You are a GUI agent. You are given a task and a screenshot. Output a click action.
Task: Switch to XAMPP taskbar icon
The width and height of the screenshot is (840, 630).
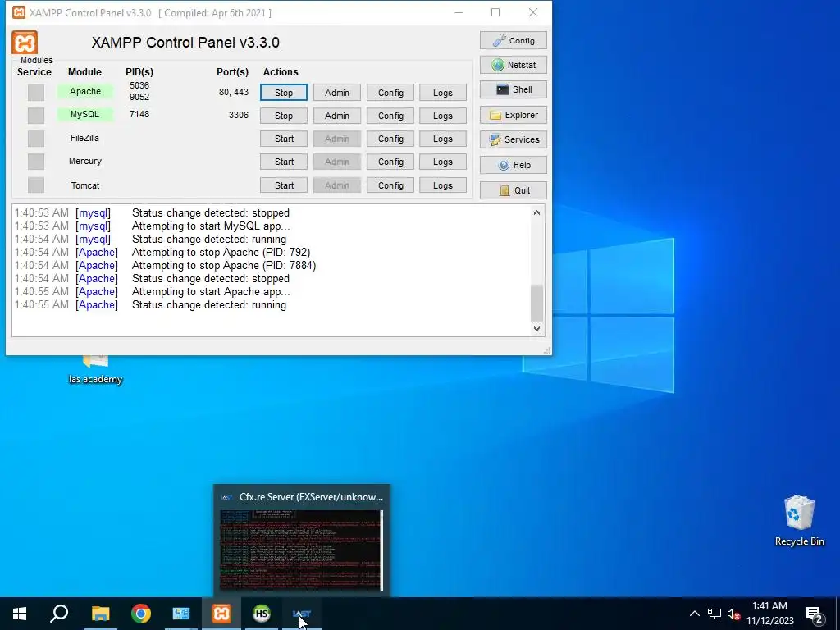point(221,614)
